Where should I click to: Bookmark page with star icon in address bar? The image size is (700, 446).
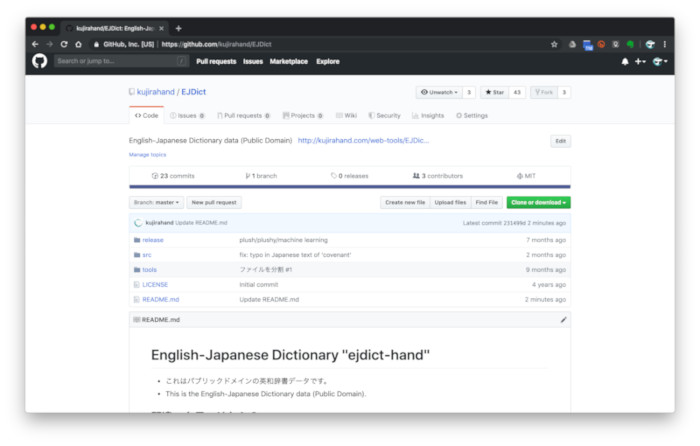click(x=554, y=44)
